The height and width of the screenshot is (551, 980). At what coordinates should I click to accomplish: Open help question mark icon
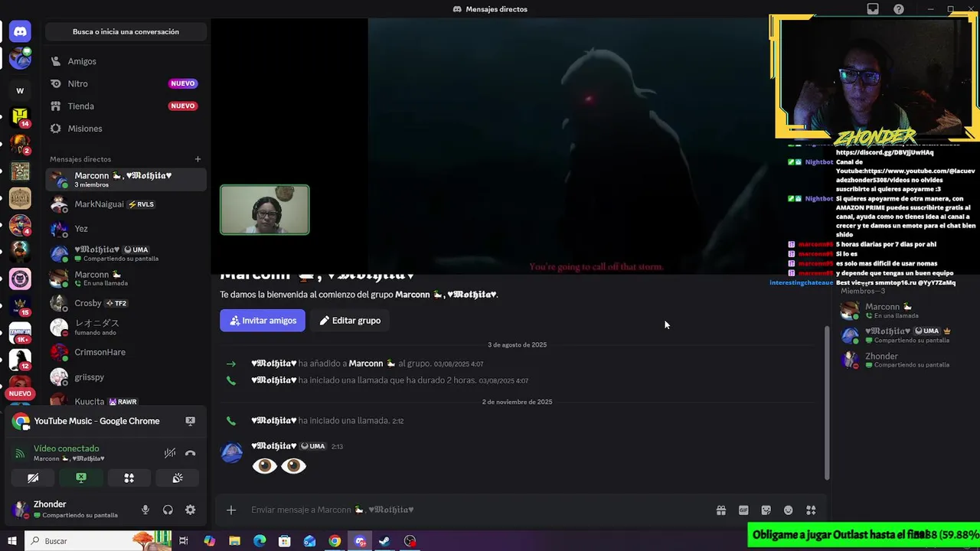click(x=899, y=9)
